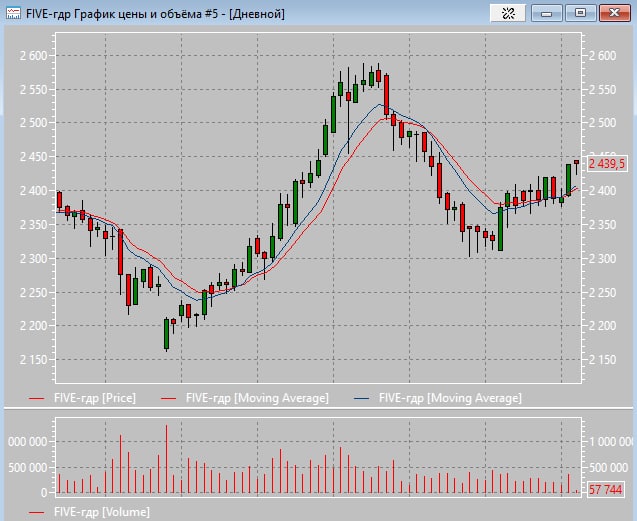
Task: Click the 2 350 label on left price axis
Action: 34,225
